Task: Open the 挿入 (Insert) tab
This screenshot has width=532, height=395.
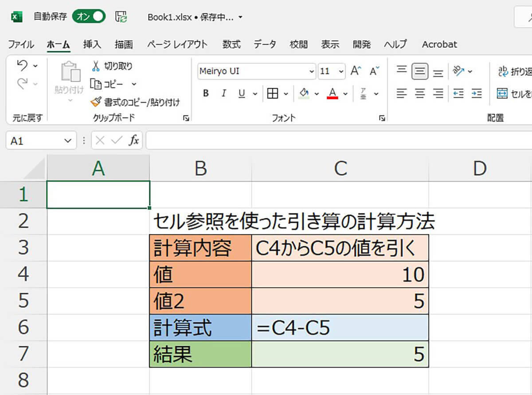Action: pyautogui.click(x=92, y=44)
